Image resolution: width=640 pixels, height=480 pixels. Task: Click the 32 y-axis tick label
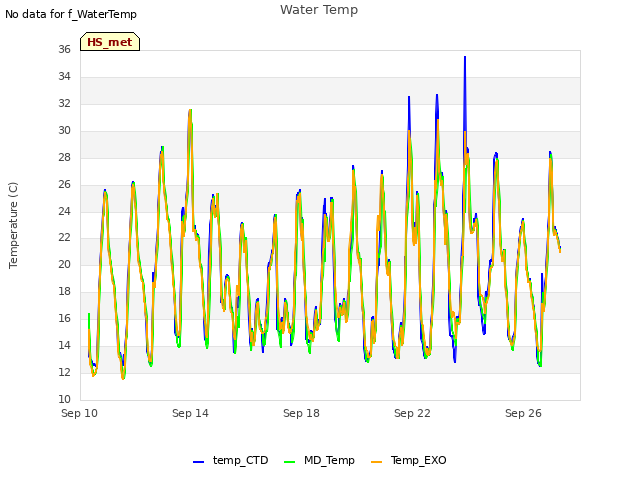click(64, 103)
